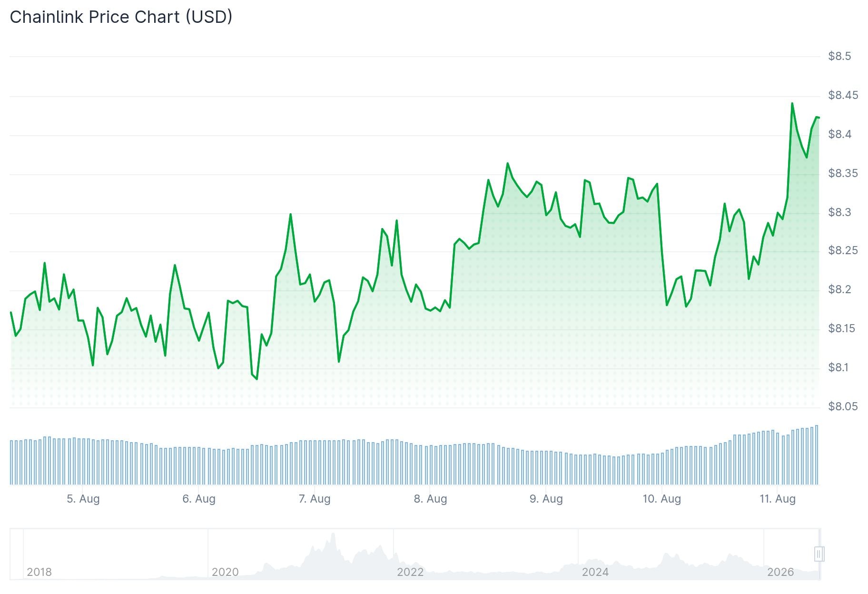Click the 9. Aug date label
This screenshot has height=594, width=868.
point(546,499)
